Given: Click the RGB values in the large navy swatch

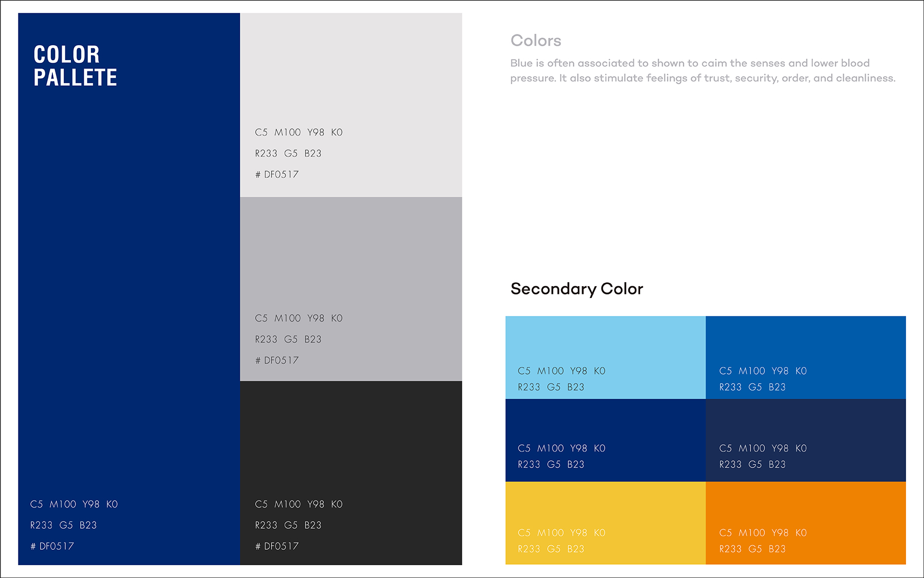Looking at the screenshot, I should tap(64, 525).
